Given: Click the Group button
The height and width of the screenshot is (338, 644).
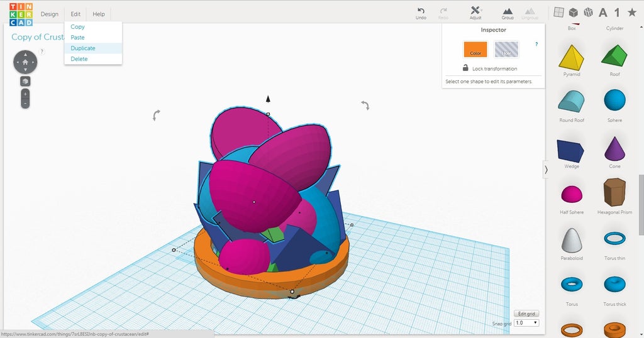Looking at the screenshot, I should point(508,13).
